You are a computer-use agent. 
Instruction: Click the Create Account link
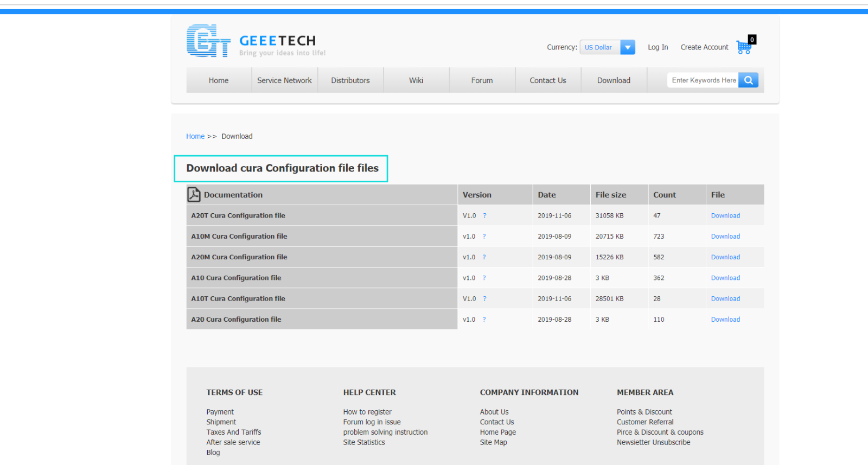tap(704, 47)
